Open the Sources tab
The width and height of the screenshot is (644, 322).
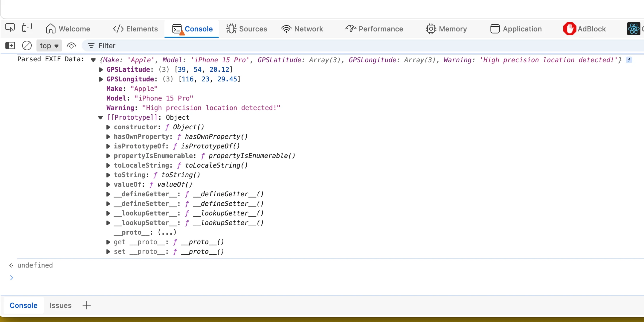247,29
